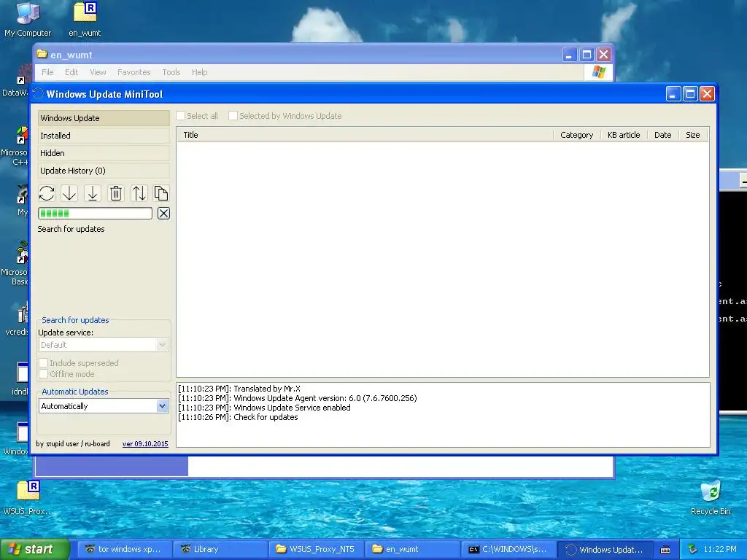Click the Windows flag logo in en_wumt window

[x=598, y=72]
